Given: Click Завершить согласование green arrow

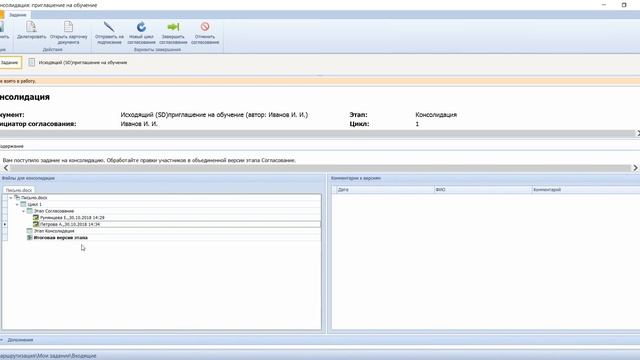Looking at the screenshot, I should (173, 27).
